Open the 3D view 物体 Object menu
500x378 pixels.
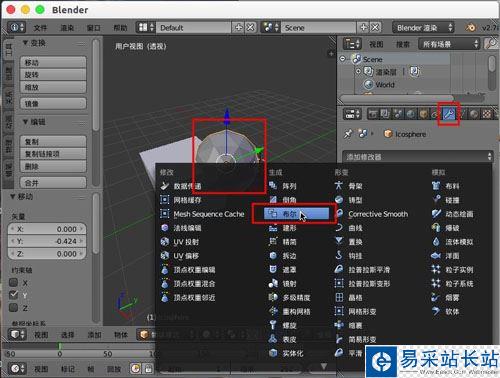pyautogui.click(x=121, y=335)
